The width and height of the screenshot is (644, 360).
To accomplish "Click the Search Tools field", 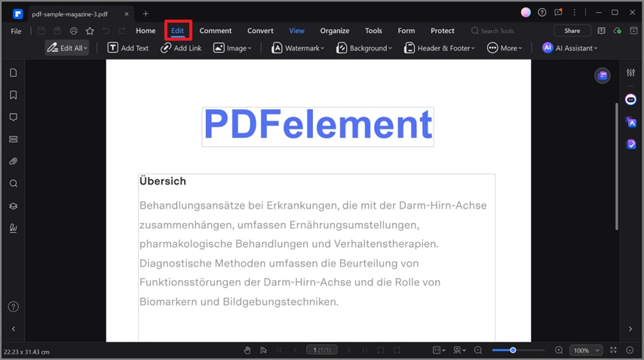I will pyautogui.click(x=493, y=31).
